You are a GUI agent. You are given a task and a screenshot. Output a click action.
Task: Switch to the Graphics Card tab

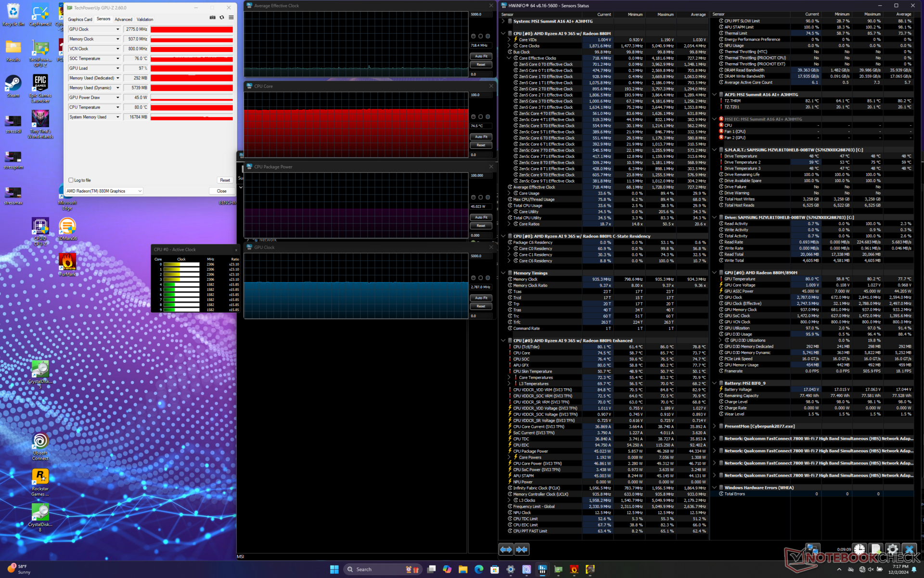point(80,19)
